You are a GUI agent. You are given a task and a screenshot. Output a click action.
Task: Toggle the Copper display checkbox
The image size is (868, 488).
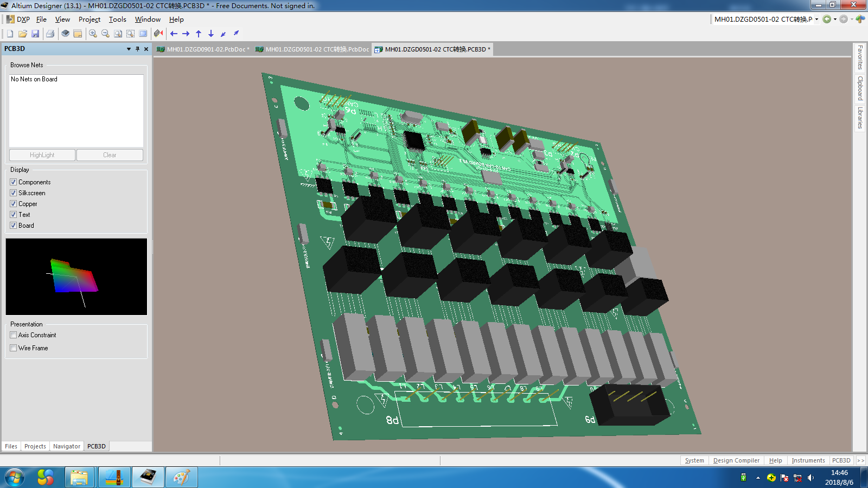14,204
